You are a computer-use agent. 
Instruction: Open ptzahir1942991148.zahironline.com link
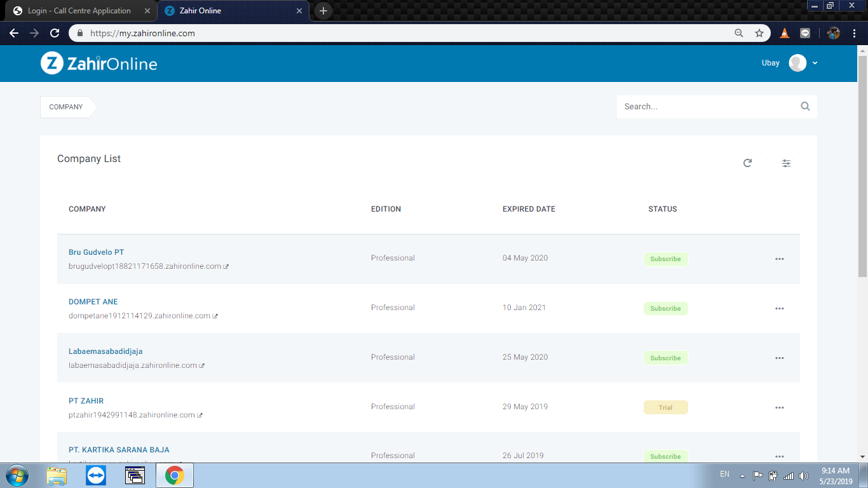click(132, 415)
